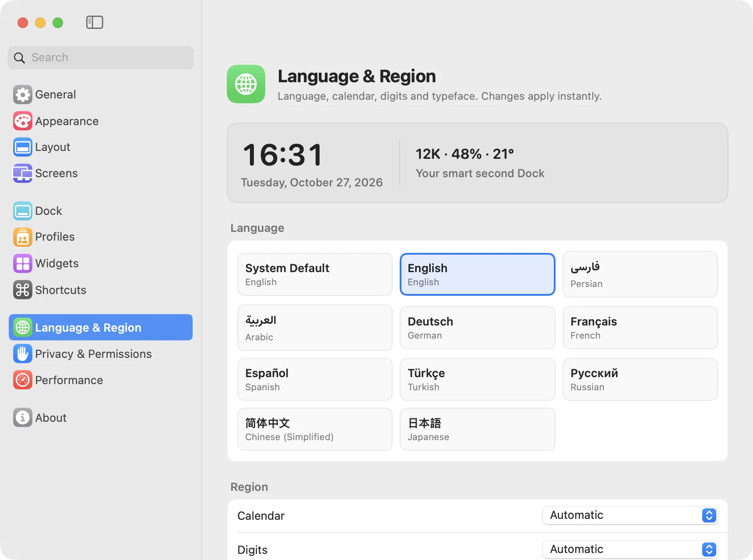
Task: Click the Layout sidebar icon
Action: [23, 147]
